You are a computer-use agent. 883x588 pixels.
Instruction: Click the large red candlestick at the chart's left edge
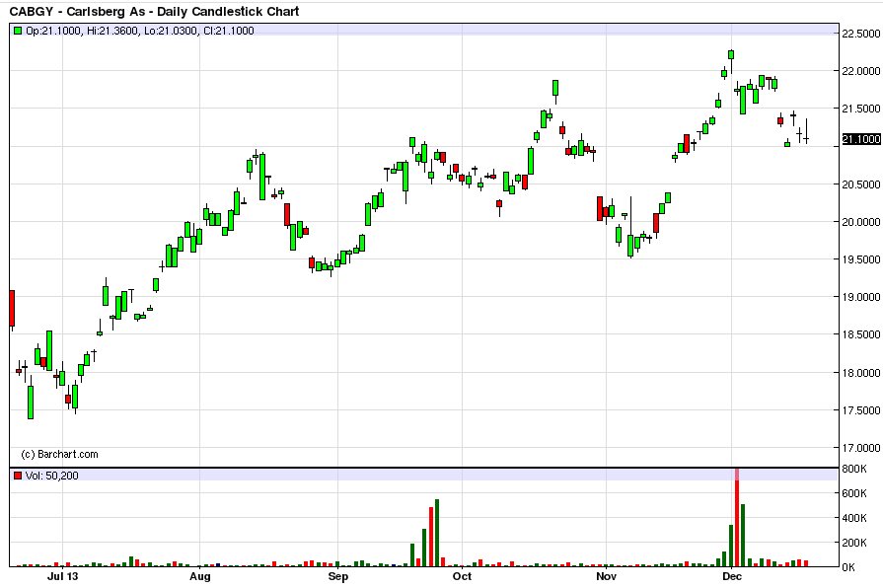point(12,308)
